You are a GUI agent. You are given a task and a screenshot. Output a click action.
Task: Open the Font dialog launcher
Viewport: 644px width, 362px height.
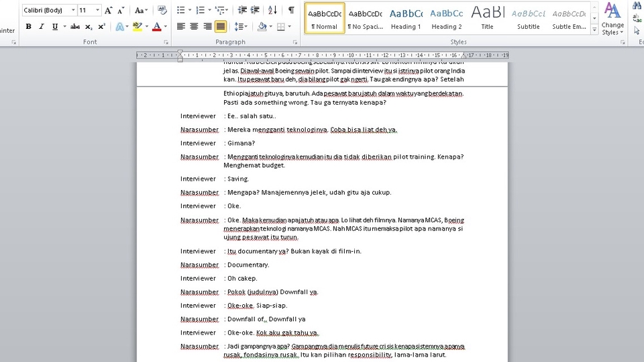166,42
